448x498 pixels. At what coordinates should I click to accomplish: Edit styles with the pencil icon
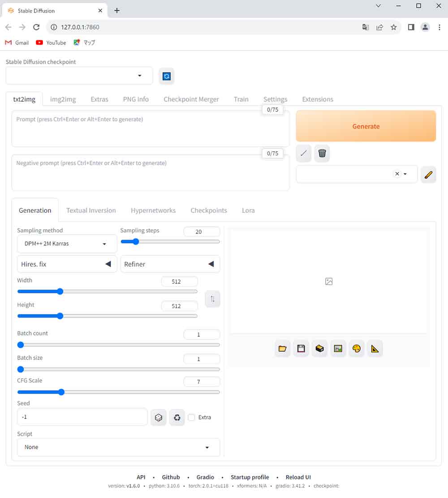pyautogui.click(x=428, y=174)
